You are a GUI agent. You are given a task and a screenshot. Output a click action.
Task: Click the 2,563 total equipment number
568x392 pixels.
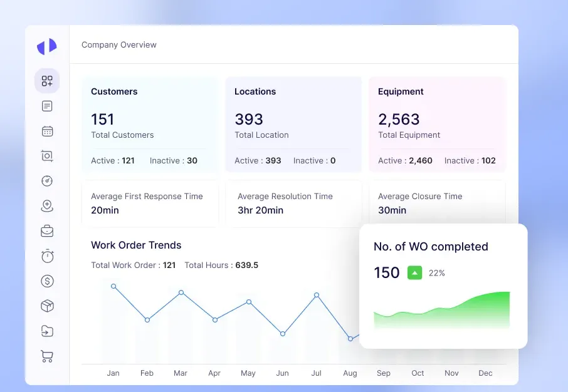coord(399,120)
